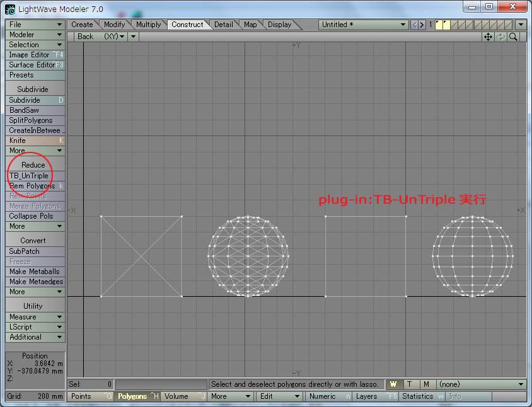Click the Presets button
The image size is (532, 407).
coord(35,75)
